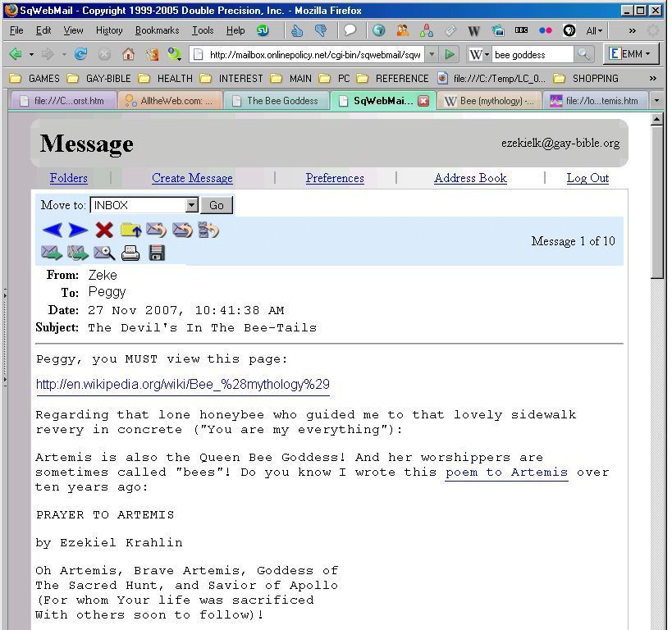Open the HEALTH bookmarks folder
Screen dimensions: 672x630
pos(166,79)
